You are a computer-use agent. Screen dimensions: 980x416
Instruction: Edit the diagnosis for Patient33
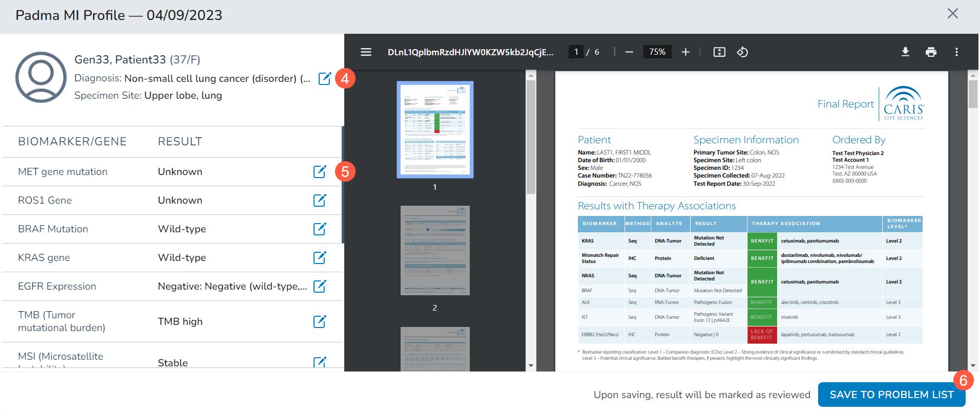[324, 78]
